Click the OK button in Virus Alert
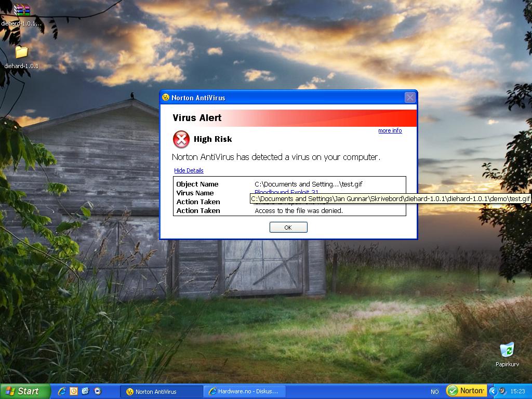 point(288,228)
